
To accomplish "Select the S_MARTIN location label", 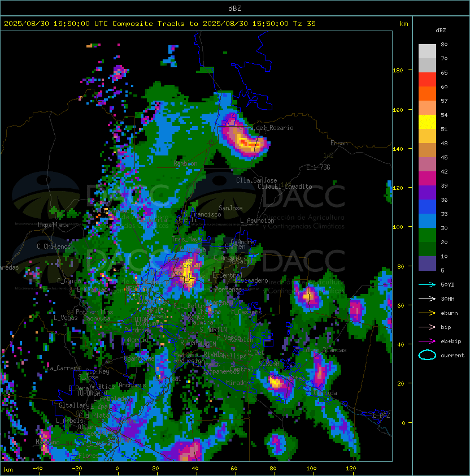I will click(213, 329).
